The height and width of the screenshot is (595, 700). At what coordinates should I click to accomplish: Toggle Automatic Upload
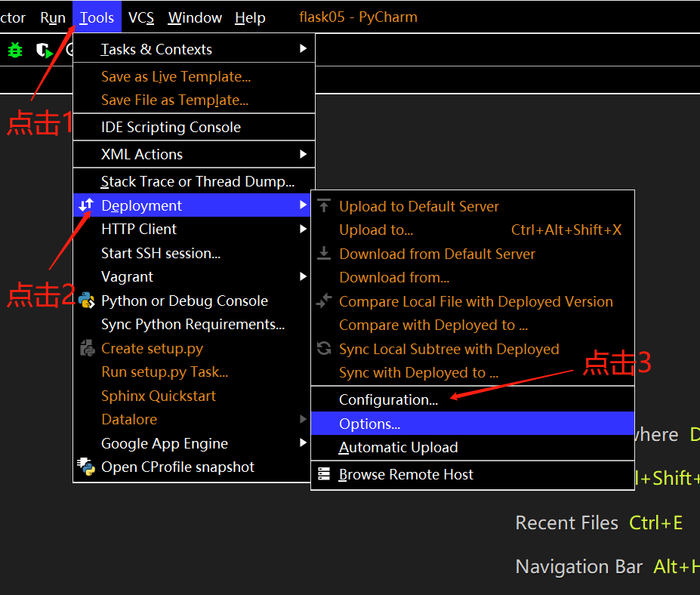pos(472,447)
